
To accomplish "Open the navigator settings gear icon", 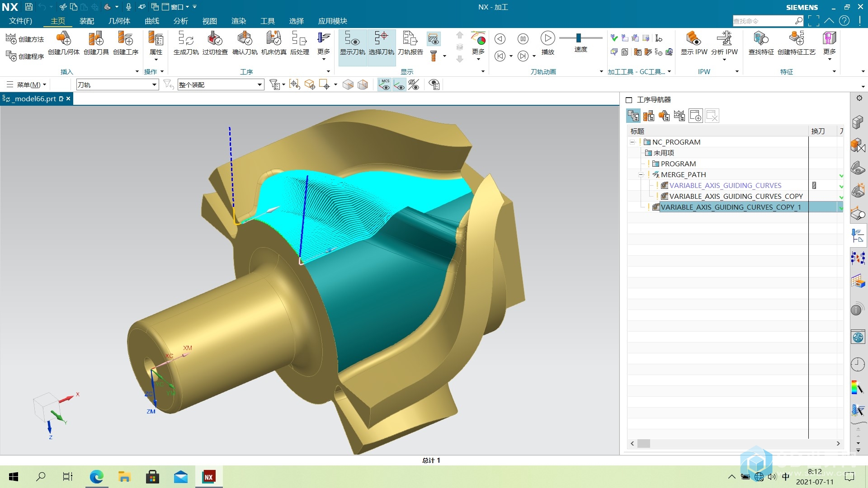I will [x=859, y=98].
